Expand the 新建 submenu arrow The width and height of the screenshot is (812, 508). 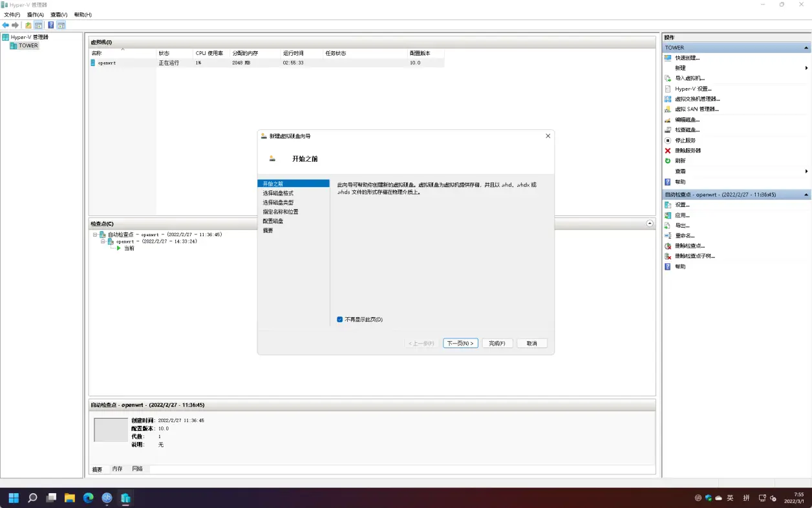(x=806, y=68)
